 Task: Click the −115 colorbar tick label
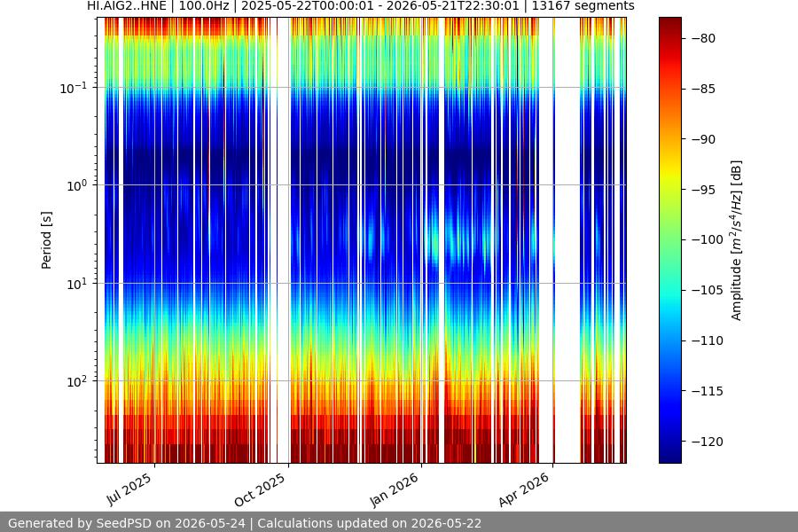707,390
